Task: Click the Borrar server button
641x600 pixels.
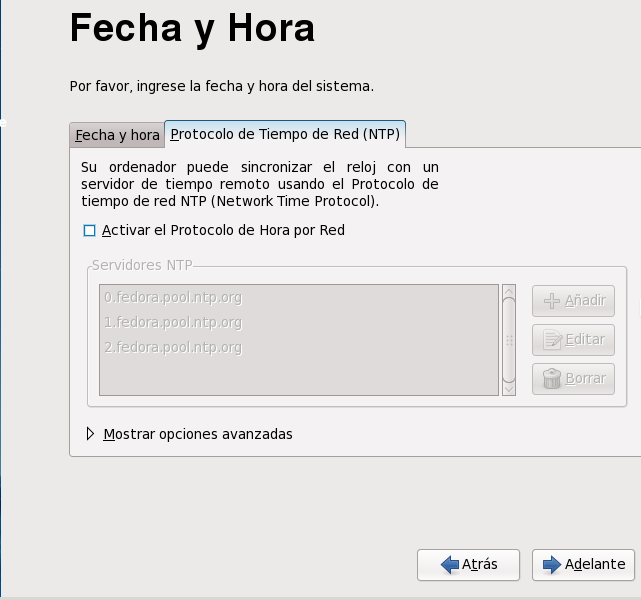Action: [x=573, y=379]
